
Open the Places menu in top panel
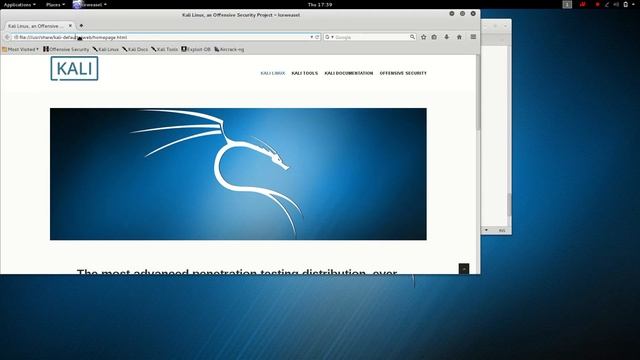pos(55,4)
